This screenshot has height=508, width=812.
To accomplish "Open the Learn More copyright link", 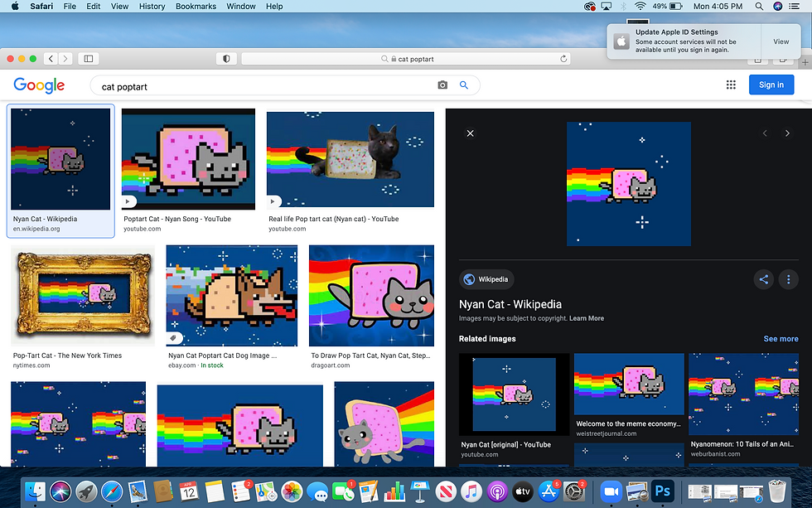I will click(x=587, y=318).
